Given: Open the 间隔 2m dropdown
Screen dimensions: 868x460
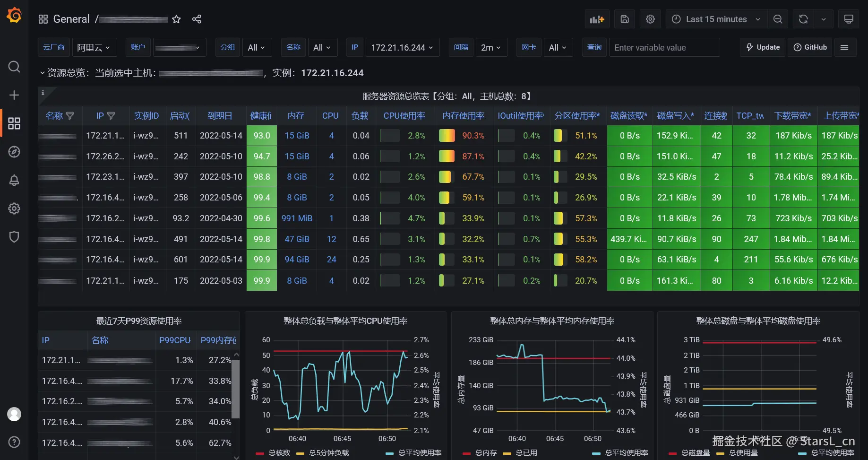Looking at the screenshot, I should 491,47.
